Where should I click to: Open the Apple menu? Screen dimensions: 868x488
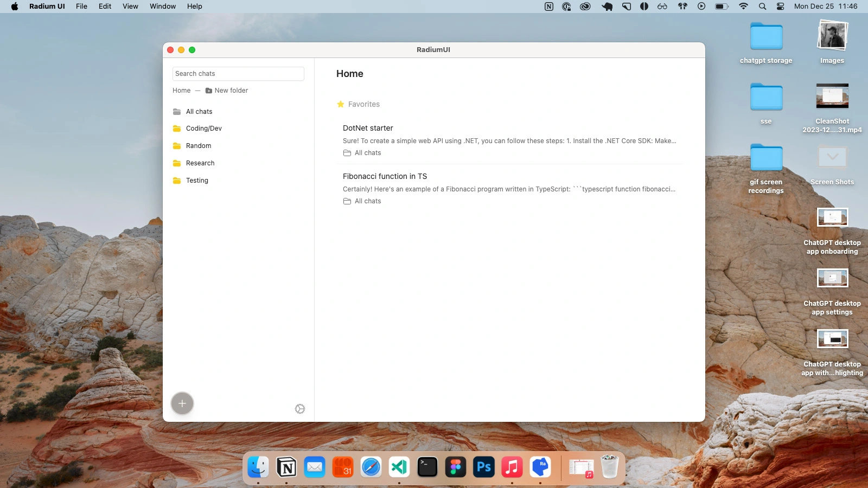pos(15,7)
